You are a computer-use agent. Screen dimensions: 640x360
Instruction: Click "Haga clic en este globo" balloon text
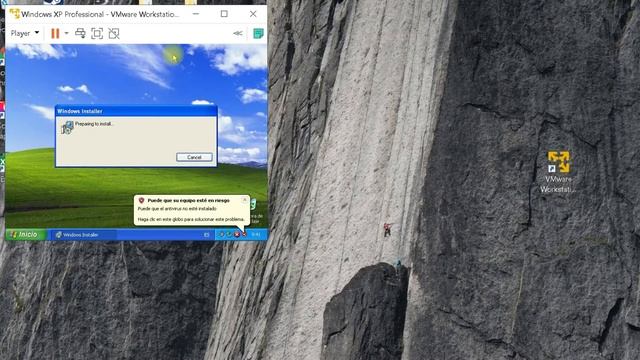(191, 219)
